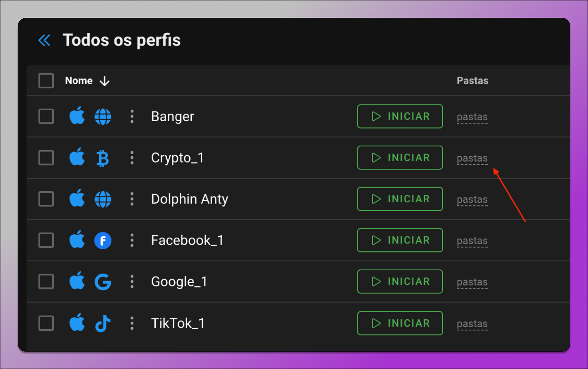Select the Facebook_1 profile checkbox
588x369 pixels.
click(46, 240)
